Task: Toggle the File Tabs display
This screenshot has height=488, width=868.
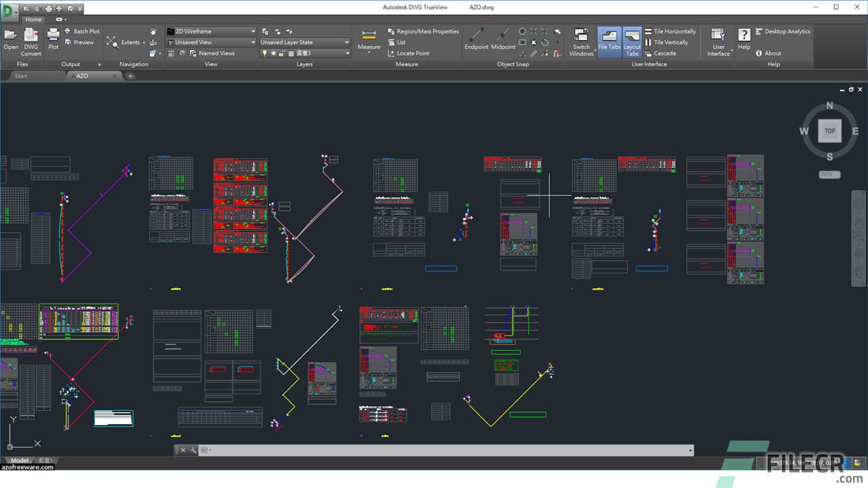Action: pos(609,42)
